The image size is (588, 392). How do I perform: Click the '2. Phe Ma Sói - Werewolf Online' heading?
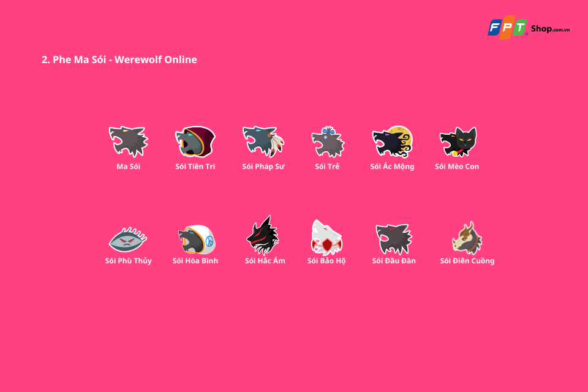tap(119, 59)
